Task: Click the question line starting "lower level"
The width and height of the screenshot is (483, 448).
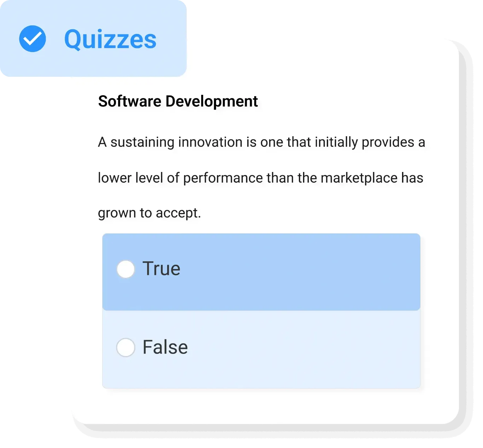Action: point(260,178)
